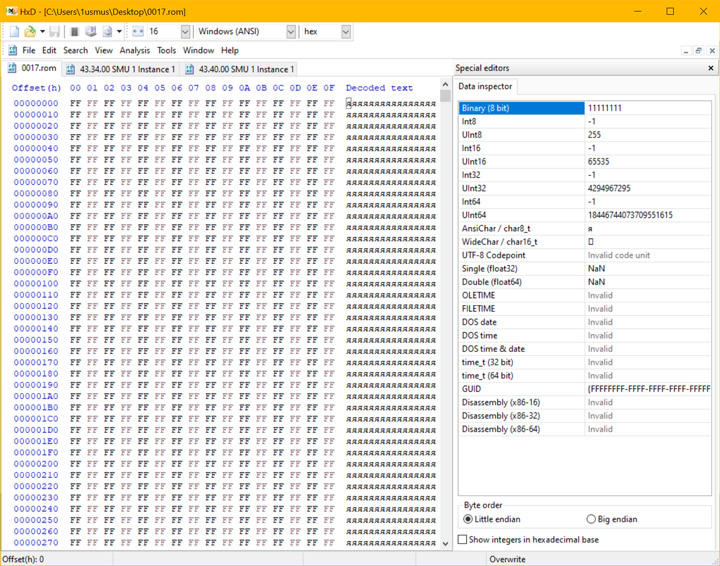Click the first hex byte at offset 00000000
This screenshot has height=566, width=720.
click(75, 103)
